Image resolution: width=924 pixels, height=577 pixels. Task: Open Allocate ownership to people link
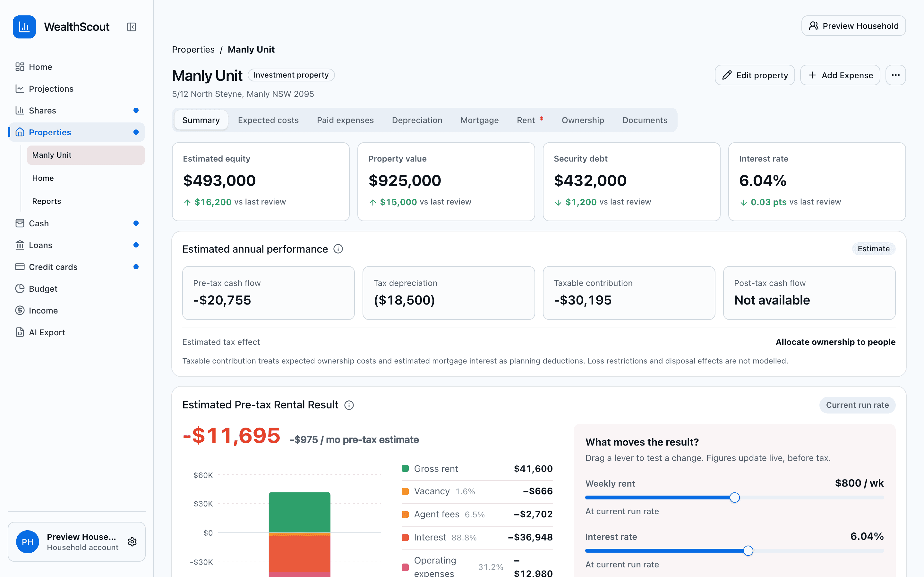[x=835, y=342]
